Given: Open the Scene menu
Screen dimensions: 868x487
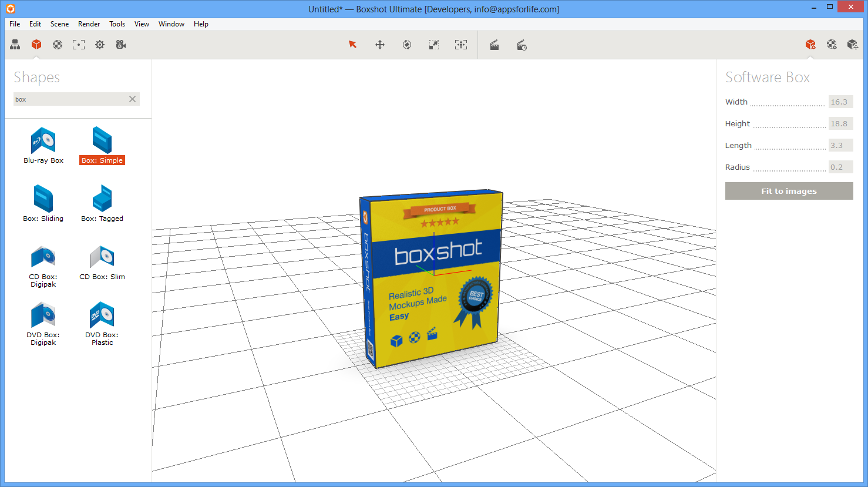Looking at the screenshot, I should point(59,24).
